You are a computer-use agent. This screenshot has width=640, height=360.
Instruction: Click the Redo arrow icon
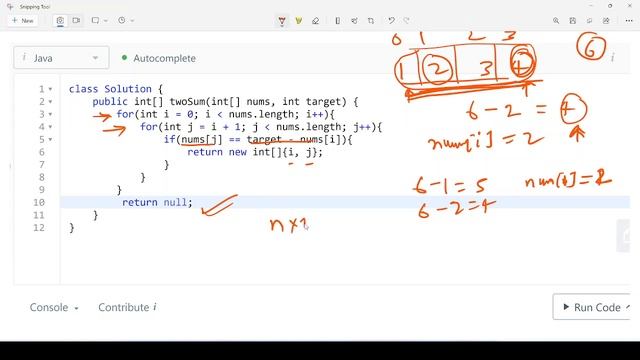point(407,21)
